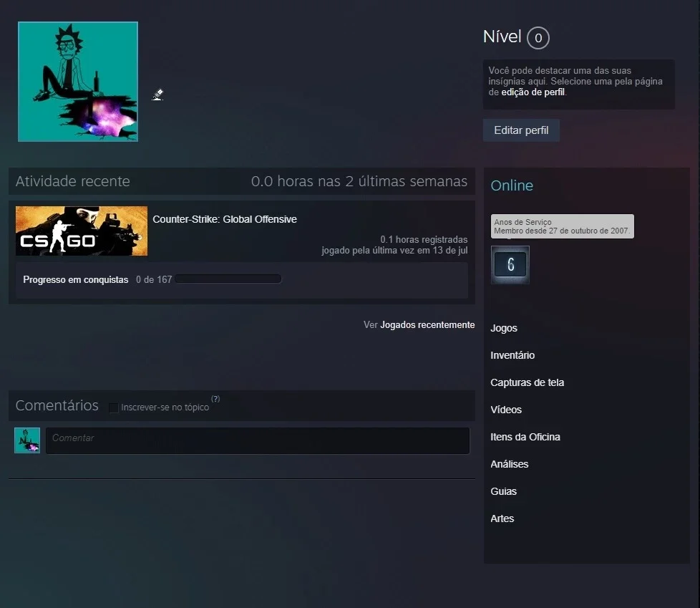
Task: Click the Atividade recente heading
Action: pos(73,181)
